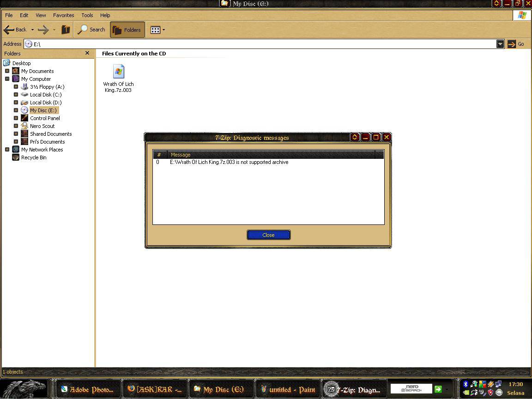Expand Local Disk (D:) node
532x399 pixels.
click(x=16, y=102)
